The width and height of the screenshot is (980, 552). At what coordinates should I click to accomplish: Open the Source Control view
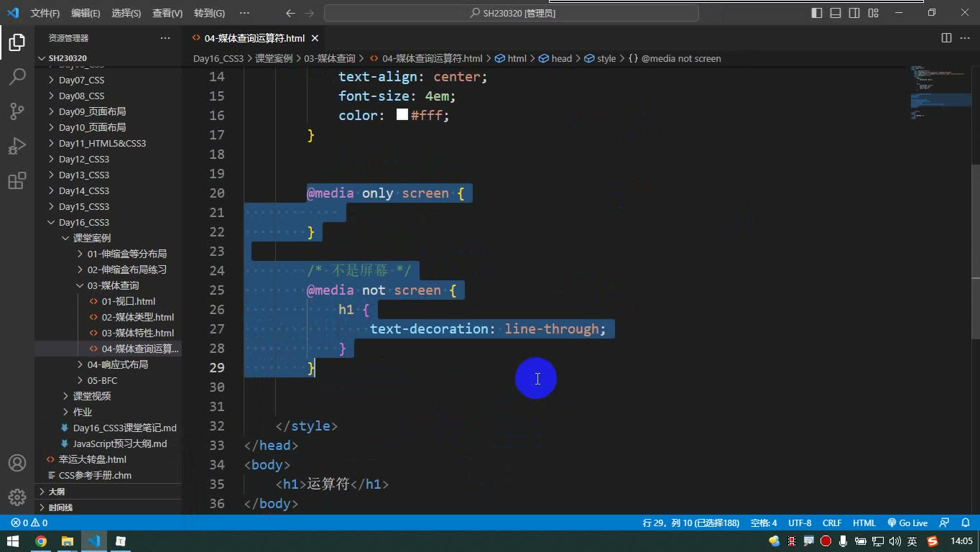[x=17, y=111]
